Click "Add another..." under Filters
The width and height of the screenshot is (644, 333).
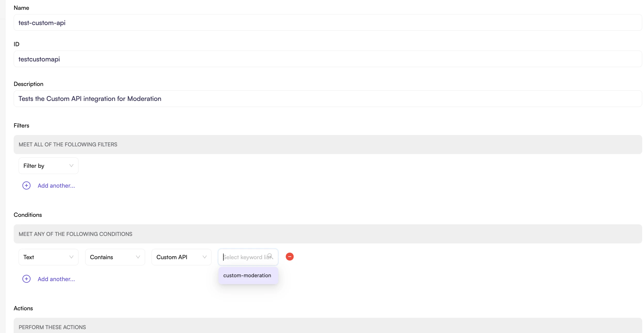(x=56, y=185)
